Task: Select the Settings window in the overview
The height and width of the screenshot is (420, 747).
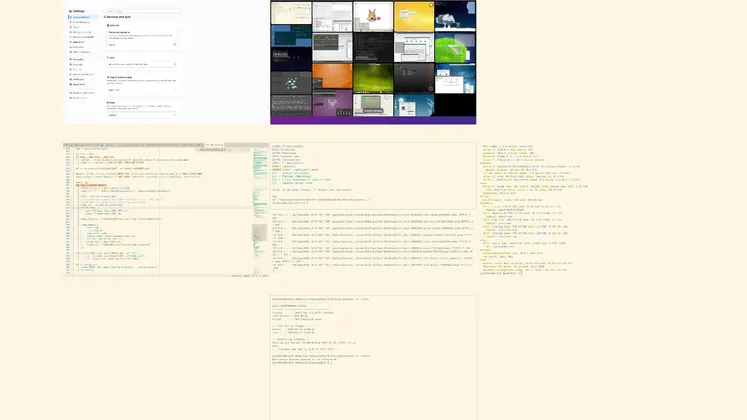Action: (167, 62)
